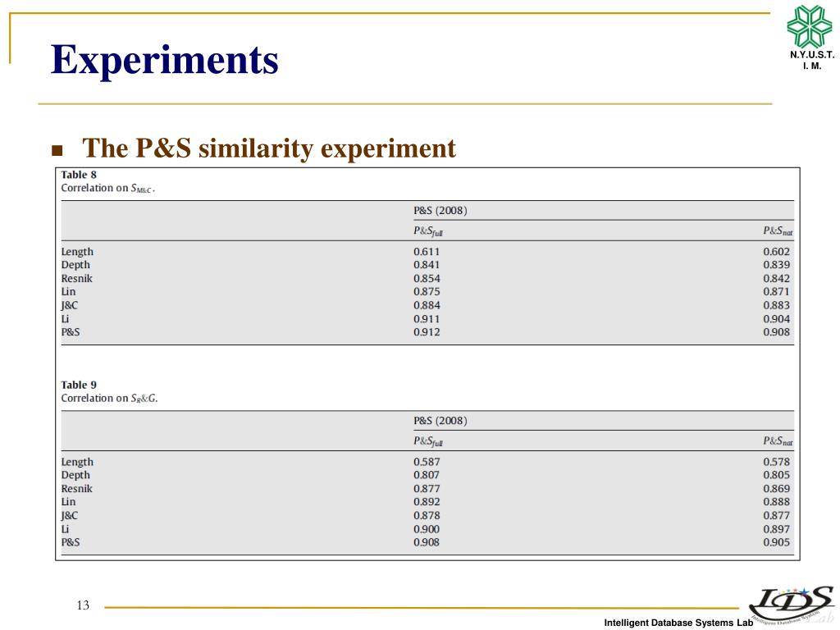Click the "N.Y.U.S.T. I. M." text under the logo
The width and height of the screenshot is (840, 630).
[x=812, y=60]
